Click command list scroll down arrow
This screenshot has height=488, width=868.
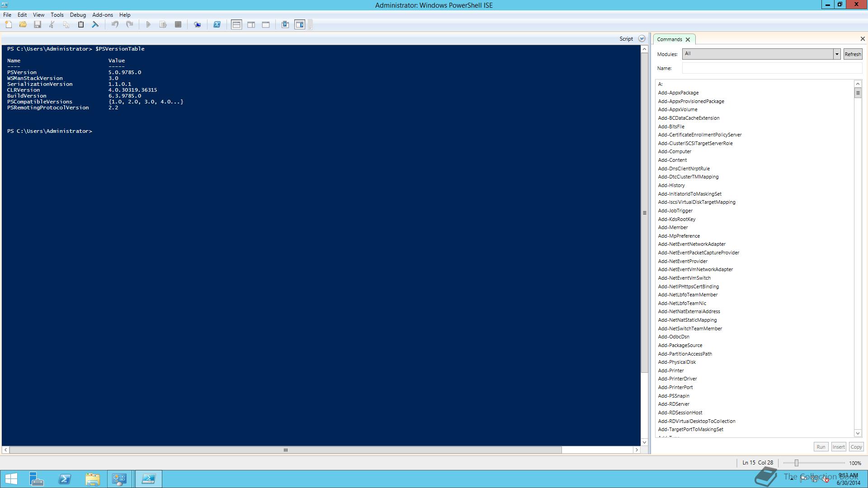pyautogui.click(x=858, y=433)
